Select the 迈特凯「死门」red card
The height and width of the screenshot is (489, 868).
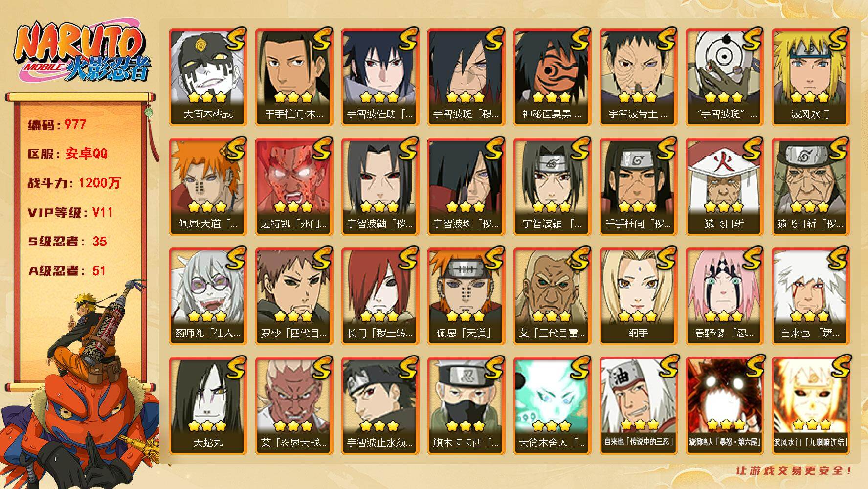[x=294, y=187]
